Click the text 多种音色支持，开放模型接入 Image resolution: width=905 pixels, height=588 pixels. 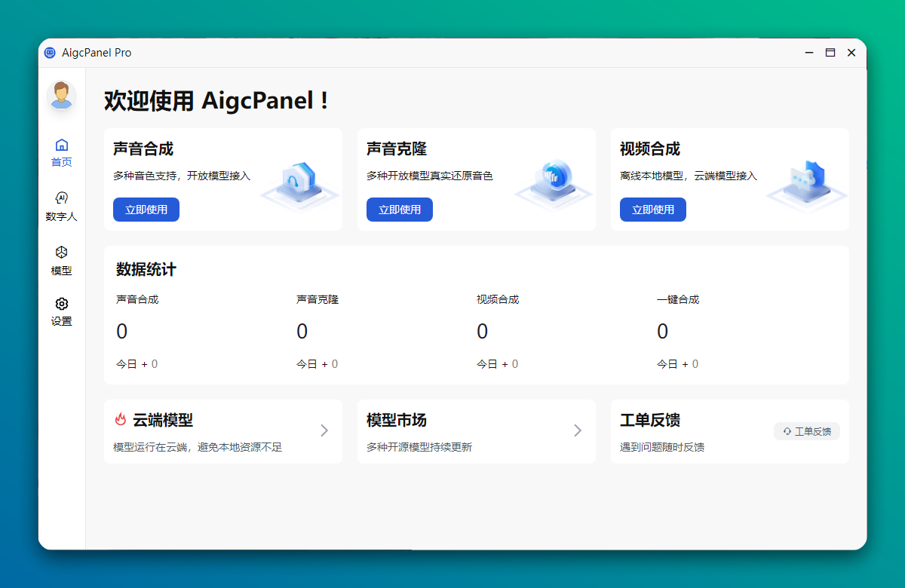pyautogui.click(x=182, y=176)
